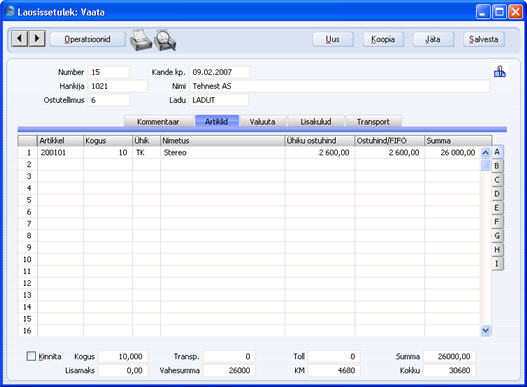
Task: Click quantity cell 10 in row 1
Action: click(108, 153)
